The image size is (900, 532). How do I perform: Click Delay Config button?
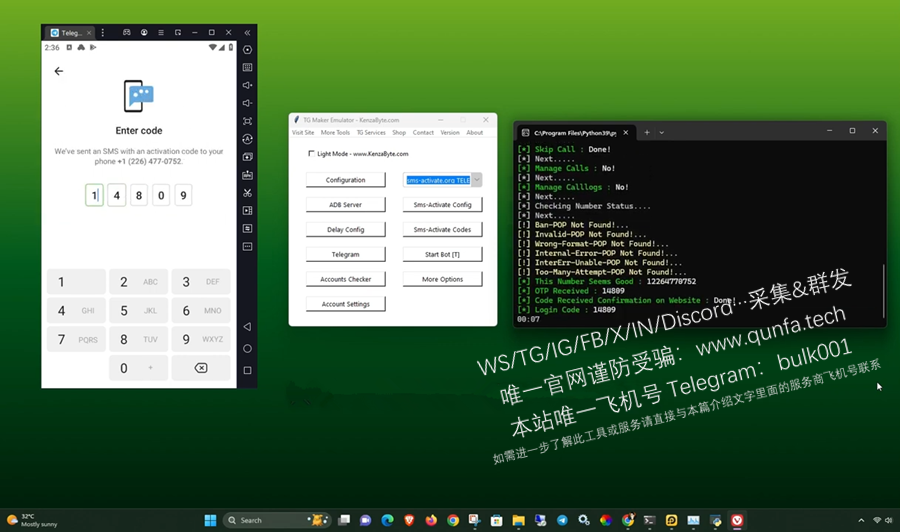[x=346, y=229]
